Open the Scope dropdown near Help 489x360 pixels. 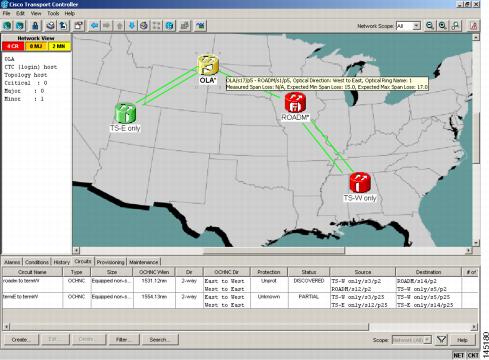click(412, 340)
